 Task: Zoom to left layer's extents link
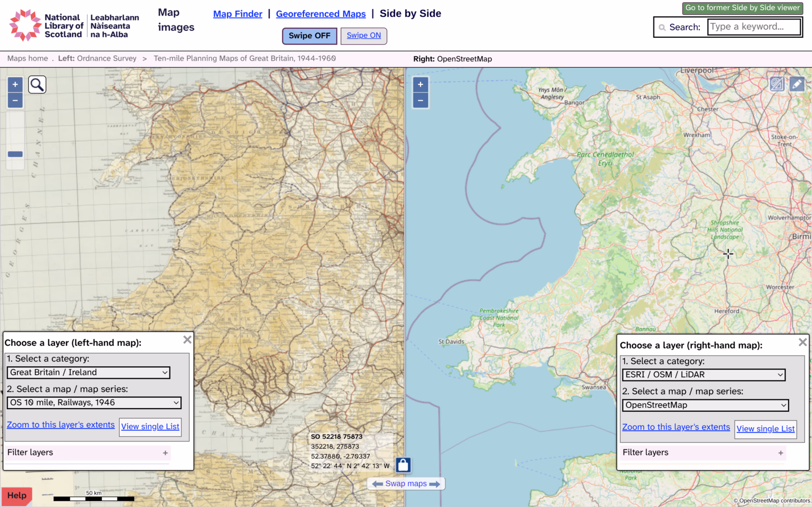coord(61,425)
